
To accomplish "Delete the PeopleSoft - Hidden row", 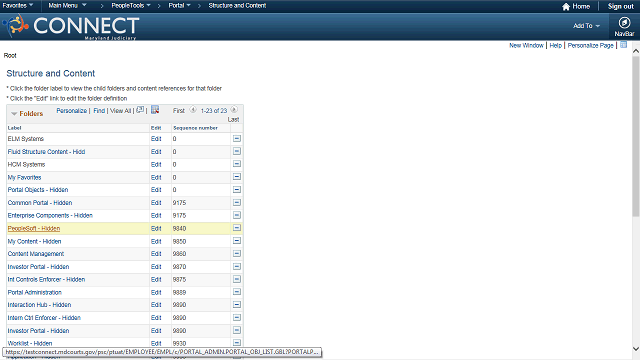I will coord(237,228).
